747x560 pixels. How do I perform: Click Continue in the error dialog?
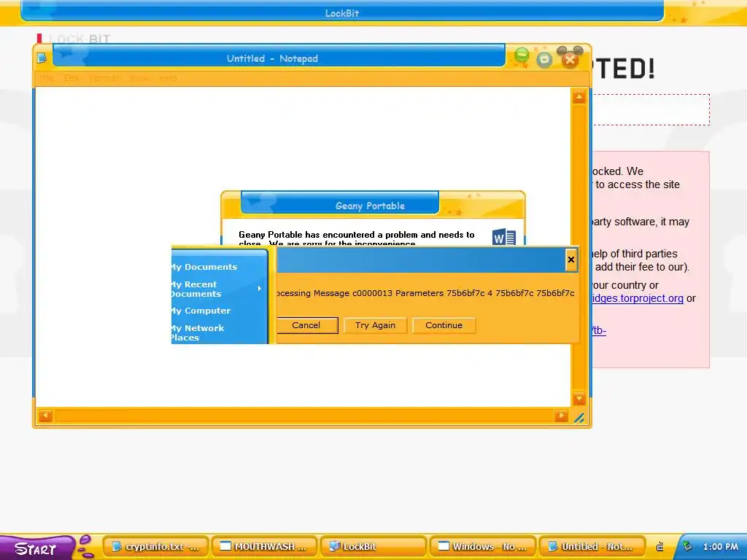click(x=444, y=325)
